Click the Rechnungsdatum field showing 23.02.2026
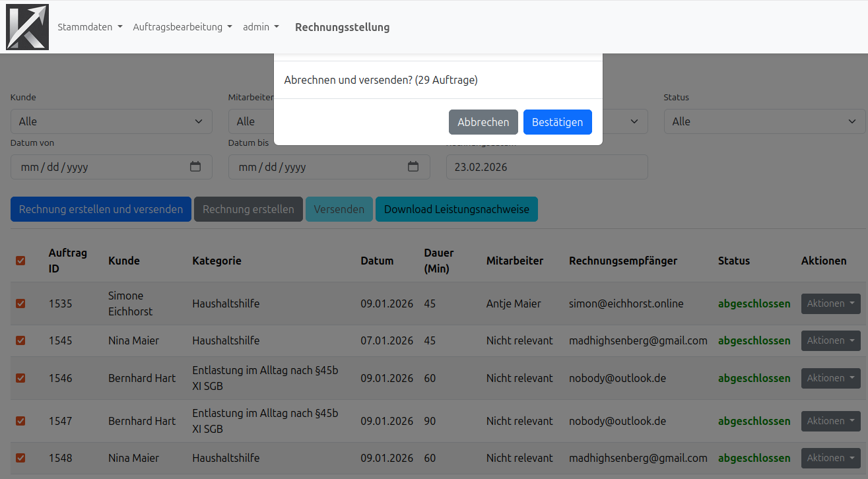The image size is (868, 479). point(547,167)
